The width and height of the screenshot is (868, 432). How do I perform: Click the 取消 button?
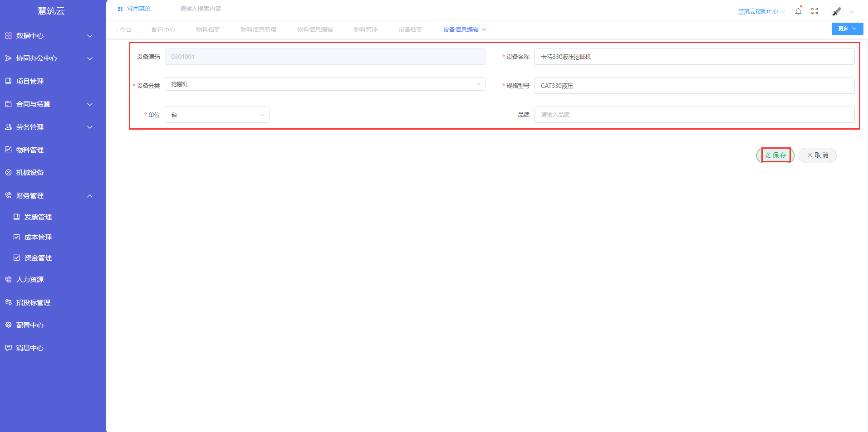coord(818,155)
